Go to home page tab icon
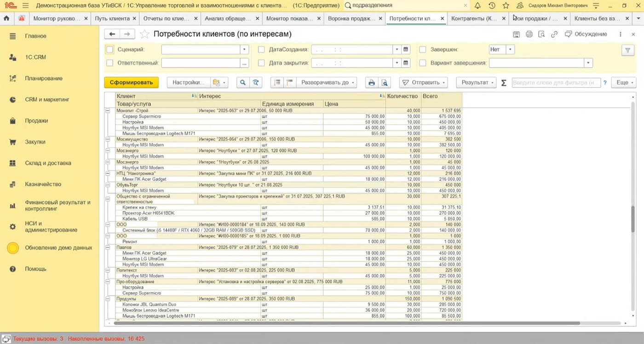The image size is (644, 344). 7,18
